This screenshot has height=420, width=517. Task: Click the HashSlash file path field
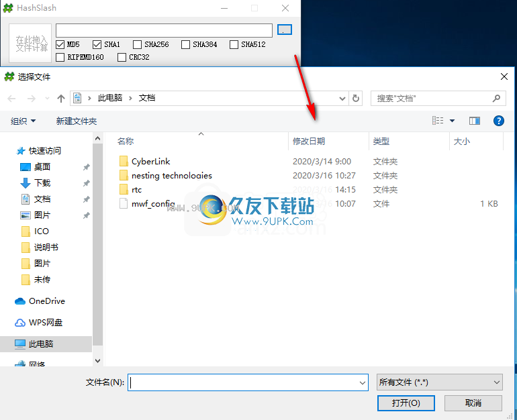tap(164, 30)
